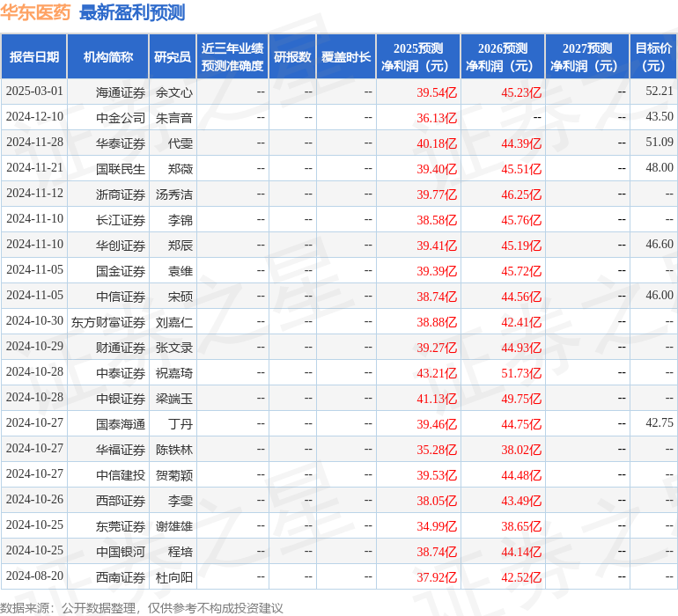Click the 近三年业绩预测准确度 column header
The height and width of the screenshot is (616, 678).
[232, 56]
